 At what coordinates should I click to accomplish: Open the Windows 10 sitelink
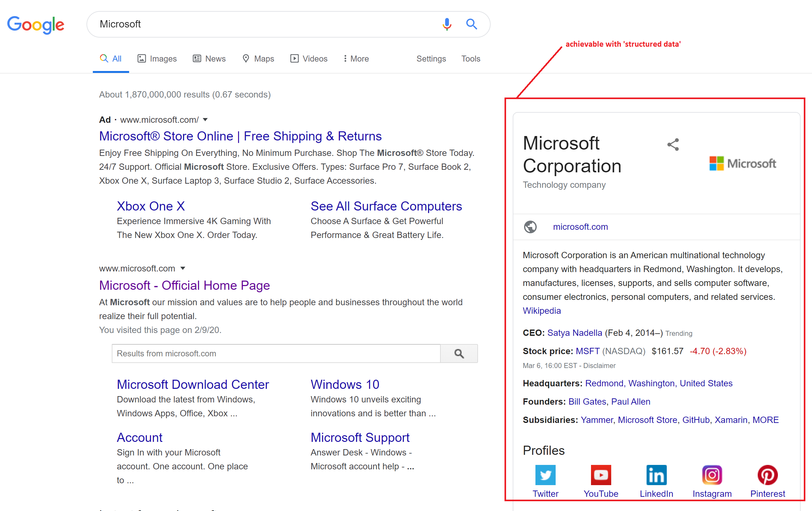click(345, 384)
